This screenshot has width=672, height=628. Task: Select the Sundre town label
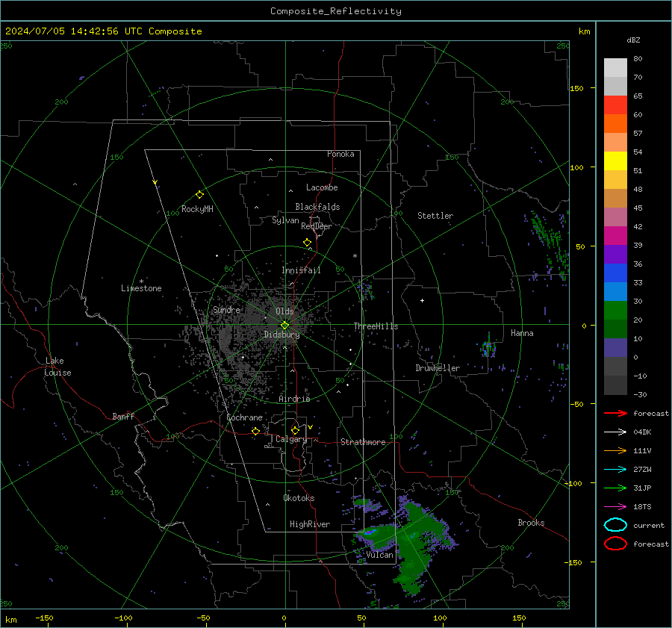tap(226, 310)
